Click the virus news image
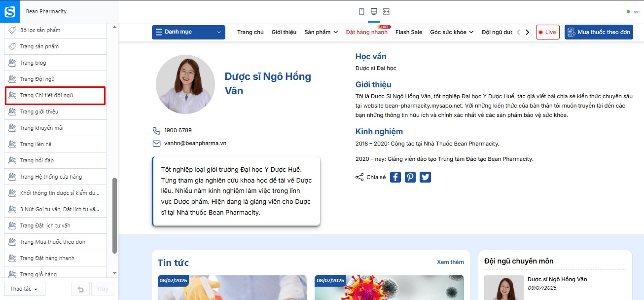 (x=389, y=288)
